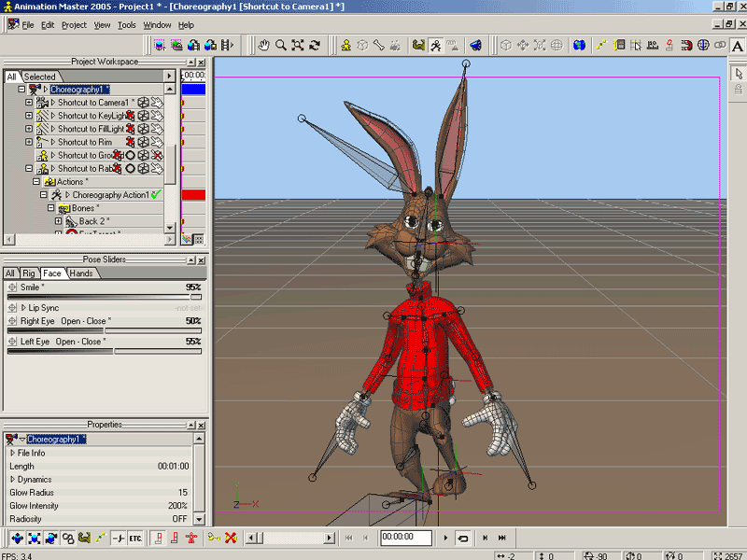The height and width of the screenshot is (560, 747).
Task: Click the Key Rotate filter icon
Action: [x=51, y=539]
